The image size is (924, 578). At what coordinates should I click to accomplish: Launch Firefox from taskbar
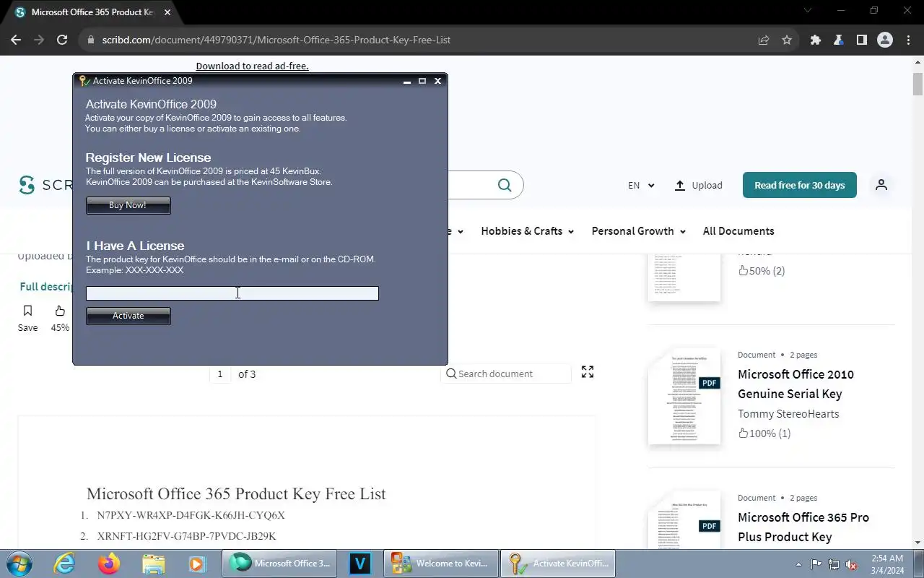109,564
